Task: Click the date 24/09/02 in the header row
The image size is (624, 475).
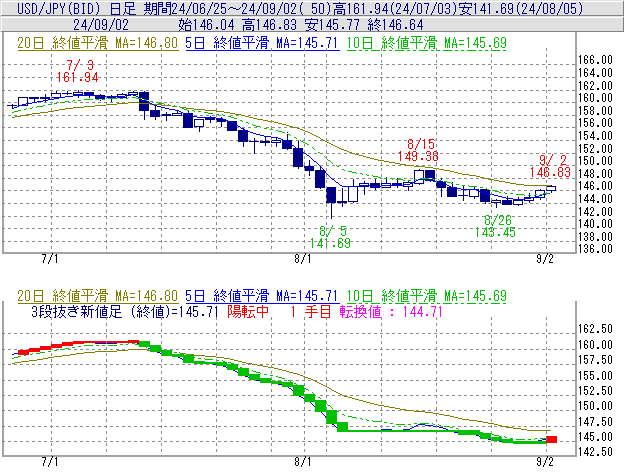Action: [101, 25]
